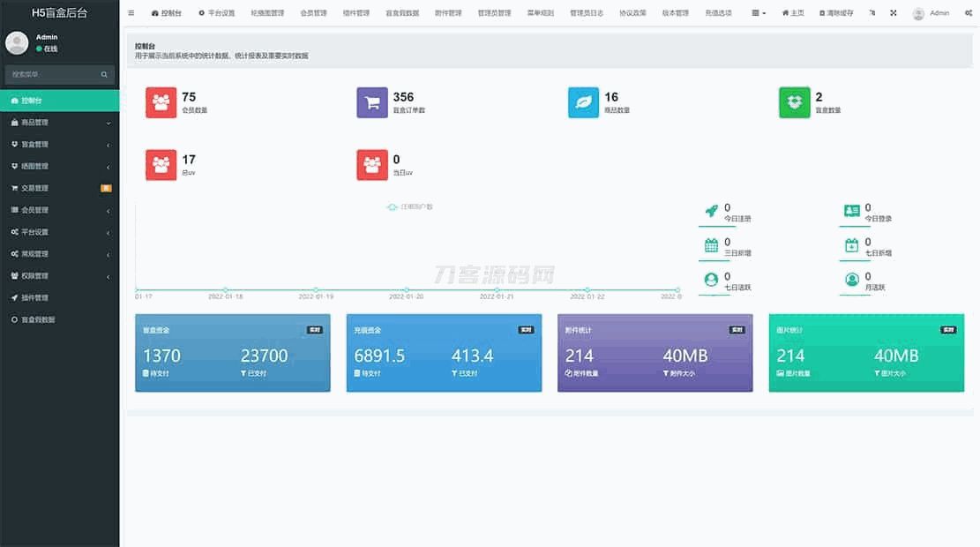980x547 pixels.
Task: Click the blue leaf 商品数量 icon
Action: coord(583,102)
